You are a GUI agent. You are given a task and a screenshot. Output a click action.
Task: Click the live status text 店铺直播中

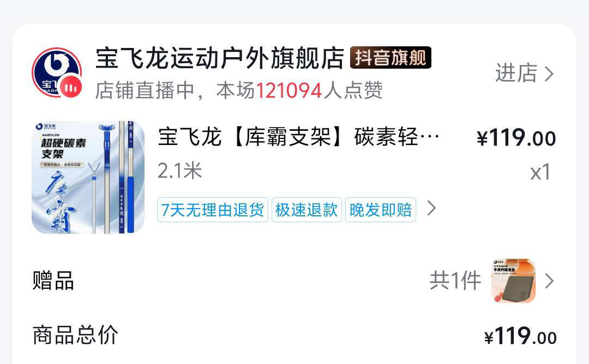click(145, 90)
